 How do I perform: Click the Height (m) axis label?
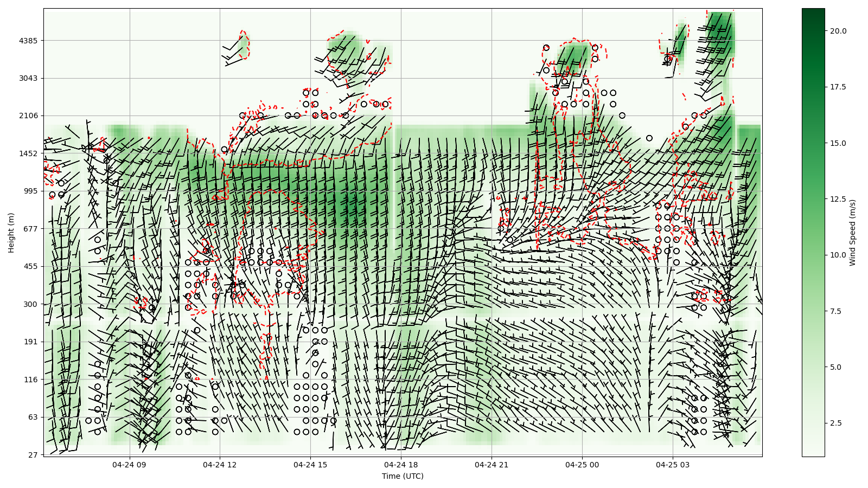[11, 233]
